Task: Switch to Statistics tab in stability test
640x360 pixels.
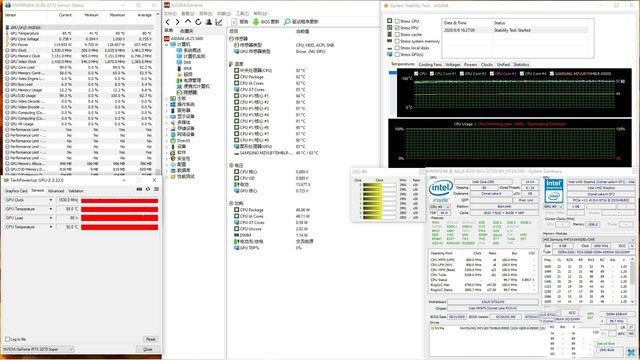Action: tap(521, 64)
